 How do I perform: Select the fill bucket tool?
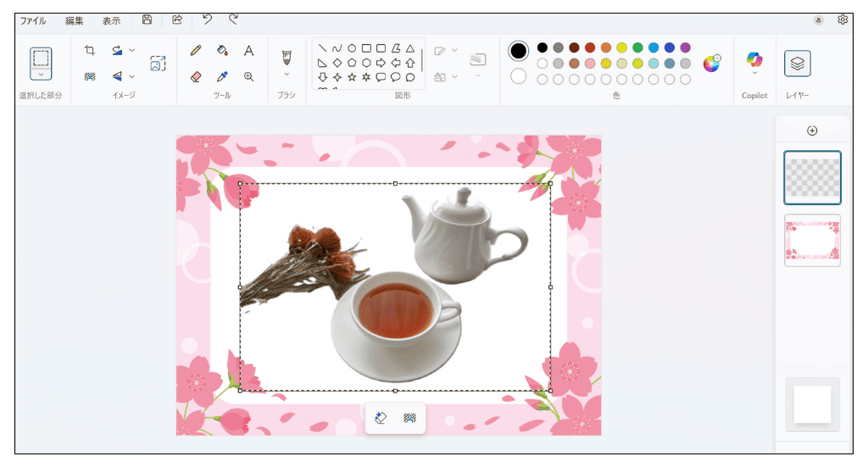pos(223,50)
